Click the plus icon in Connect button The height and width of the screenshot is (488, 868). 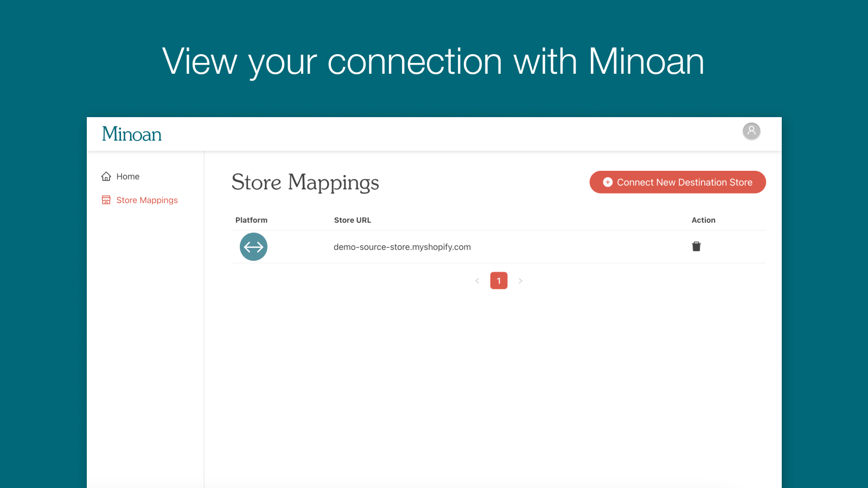pos(608,182)
